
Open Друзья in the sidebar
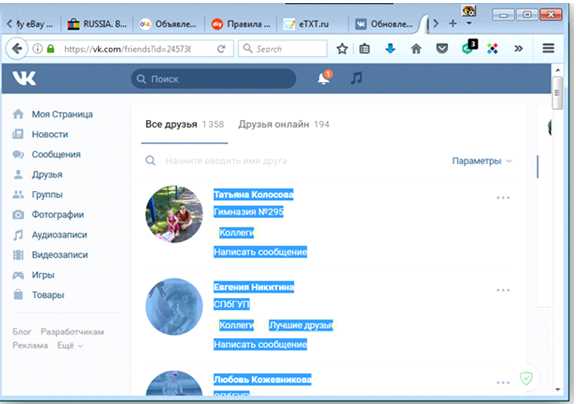click(37, 174)
